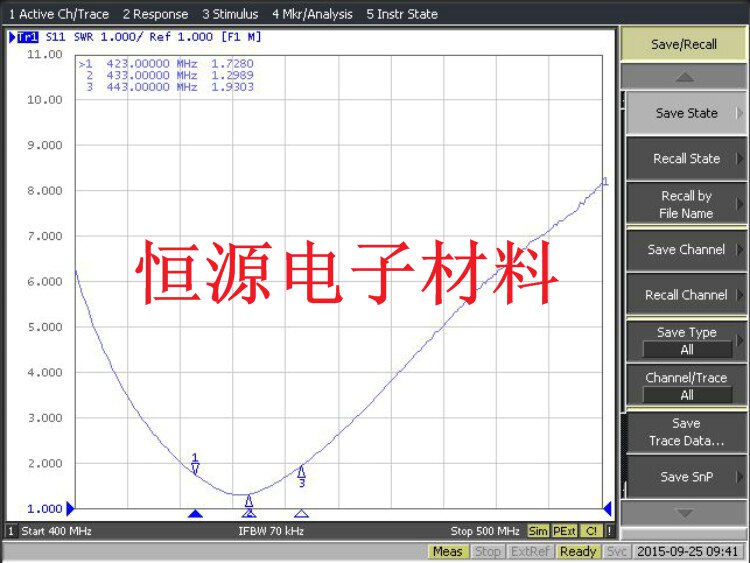The image size is (750, 563).
Task: Click the Ready status indicator
Action: pyautogui.click(x=578, y=552)
